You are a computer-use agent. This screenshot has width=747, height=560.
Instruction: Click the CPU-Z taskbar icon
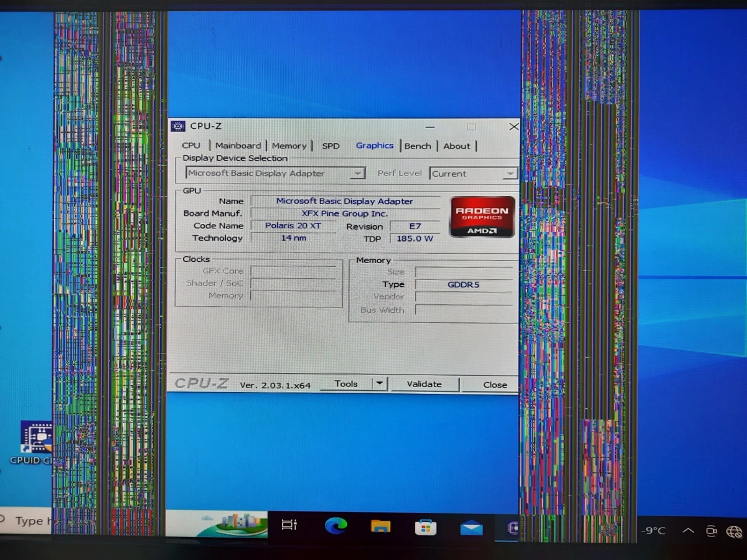[512, 528]
